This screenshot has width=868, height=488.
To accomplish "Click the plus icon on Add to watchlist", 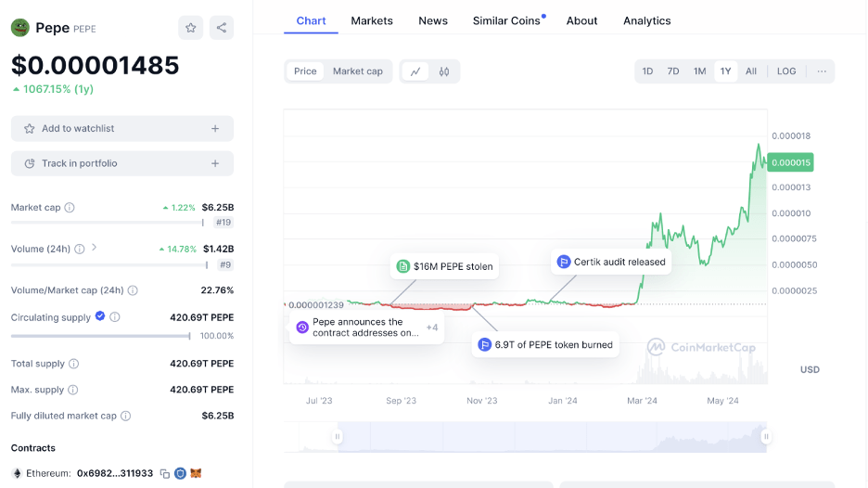I will pyautogui.click(x=215, y=129).
